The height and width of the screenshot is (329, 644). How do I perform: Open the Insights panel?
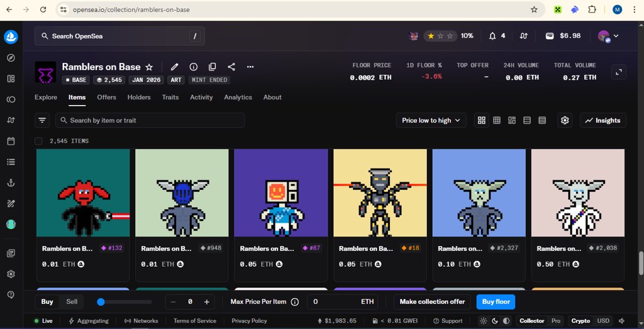point(603,120)
